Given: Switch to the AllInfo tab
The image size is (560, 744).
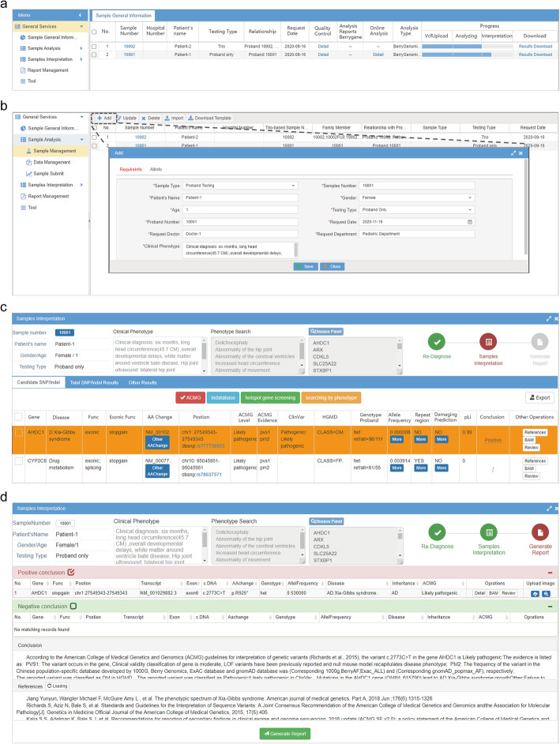Looking at the screenshot, I should click(156, 169).
